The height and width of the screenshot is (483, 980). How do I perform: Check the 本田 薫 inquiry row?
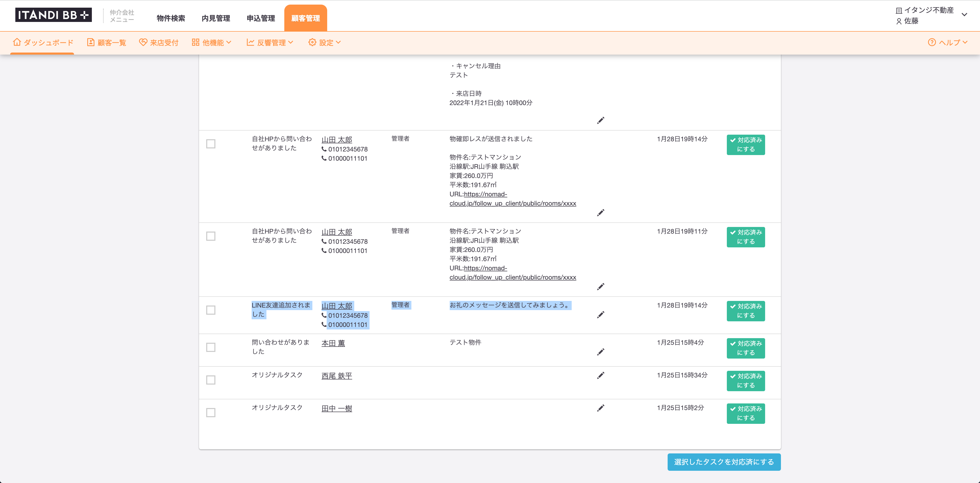click(211, 347)
